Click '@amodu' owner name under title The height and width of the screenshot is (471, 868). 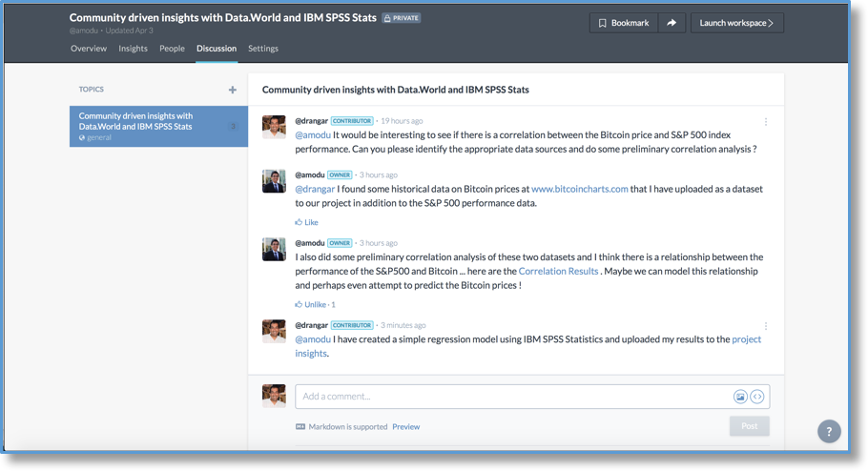pos(84,31)
